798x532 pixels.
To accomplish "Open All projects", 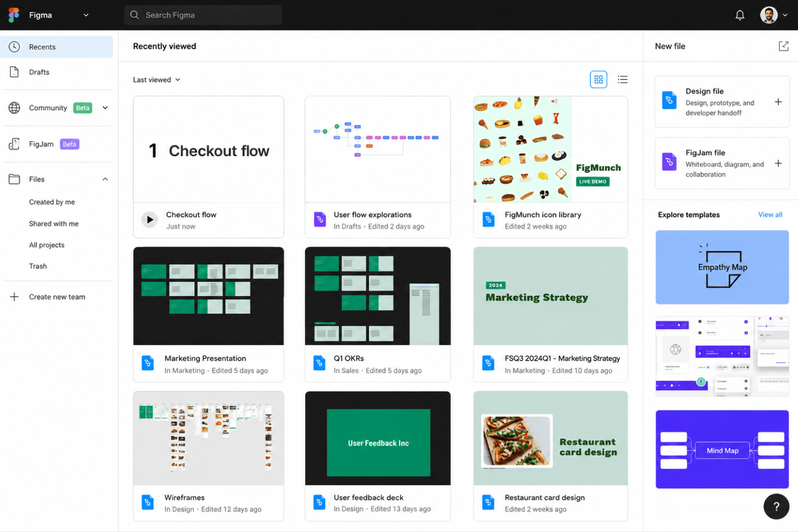I will [x=47, y=245].
